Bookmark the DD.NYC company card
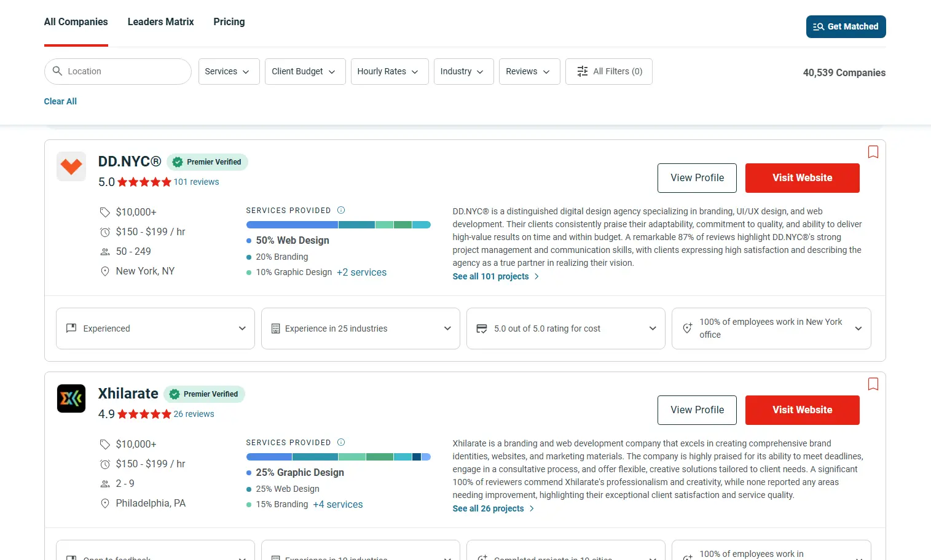 873,152
